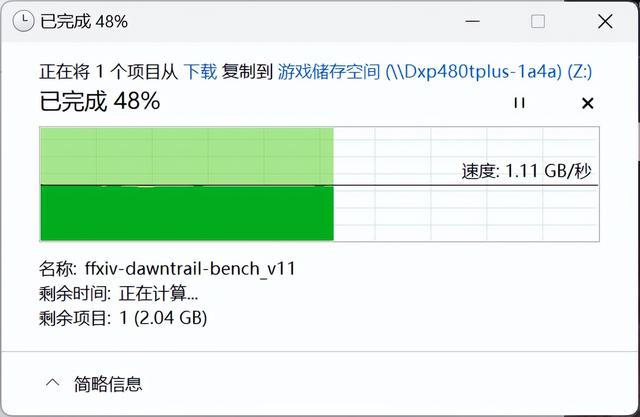This screenshot has height=417, width=640.
Task: Open the 游戏储存空间 (Z:) destination link
Action: point(435,72)
